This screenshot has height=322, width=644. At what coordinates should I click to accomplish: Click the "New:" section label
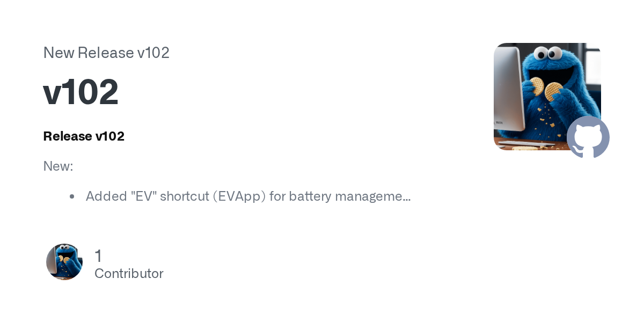pos(58,166)
